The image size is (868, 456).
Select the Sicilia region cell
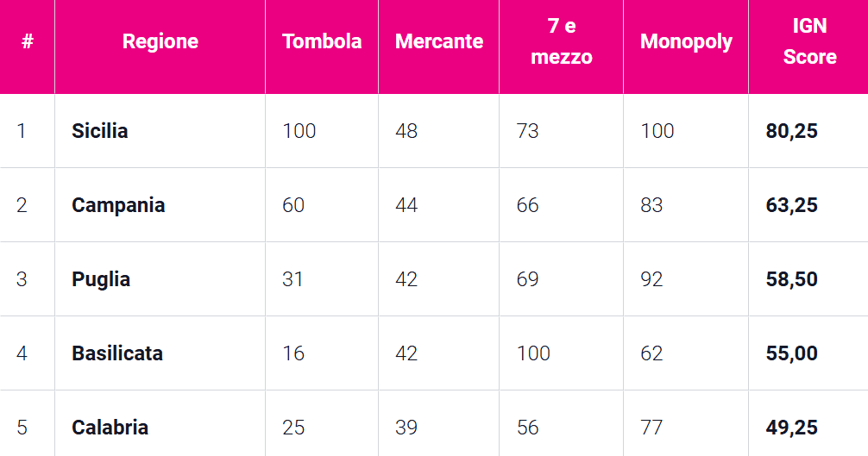100,131
